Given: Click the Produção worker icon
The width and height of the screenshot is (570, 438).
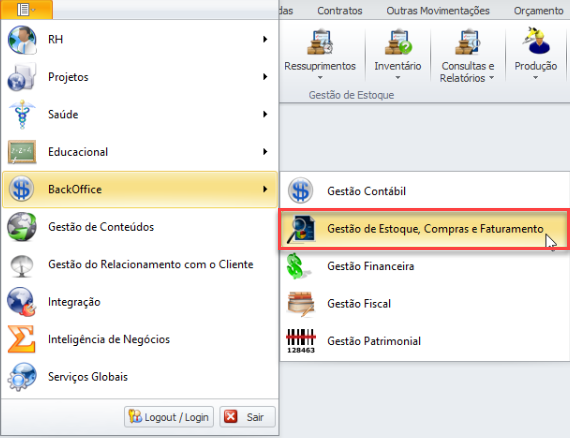Looking at the screenshot, I should [x=536, y=41].
